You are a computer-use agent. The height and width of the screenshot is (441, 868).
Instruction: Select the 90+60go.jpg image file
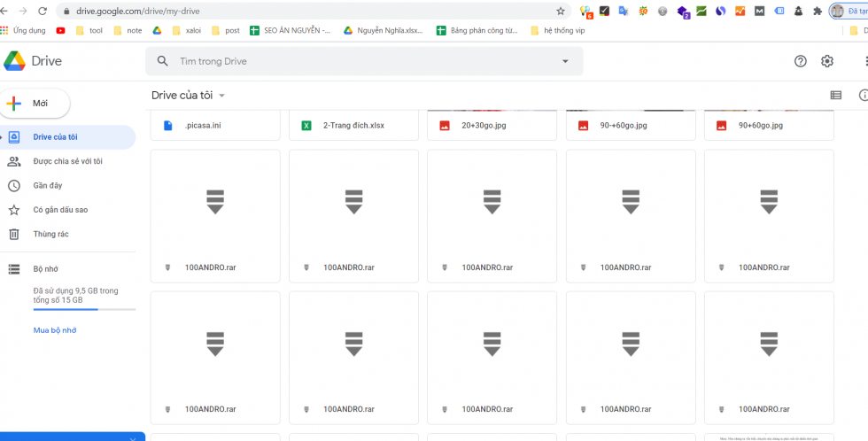[x=769, y=126]
